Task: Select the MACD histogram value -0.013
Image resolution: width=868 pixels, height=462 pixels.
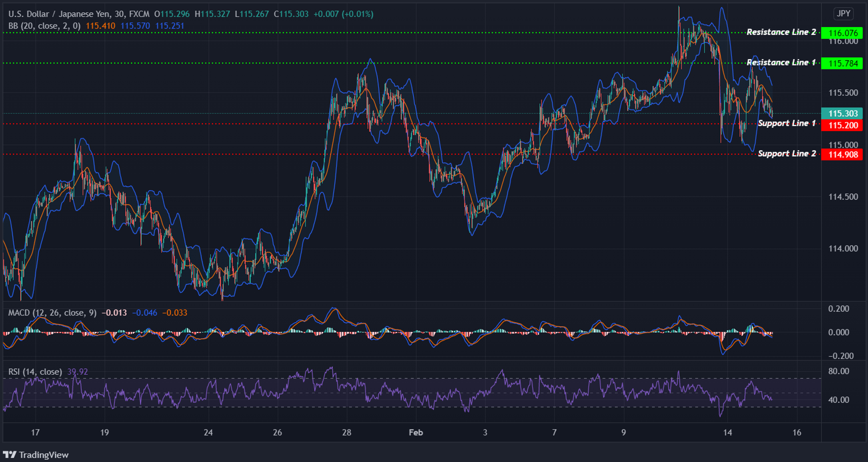Action: [115, 313]
